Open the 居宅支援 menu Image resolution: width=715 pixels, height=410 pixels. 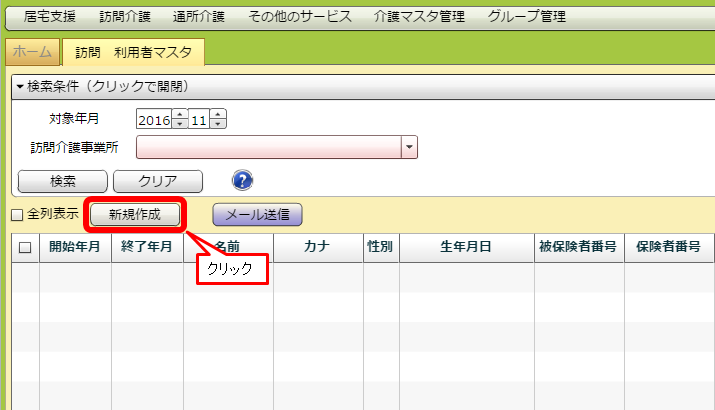click(50, 17)
